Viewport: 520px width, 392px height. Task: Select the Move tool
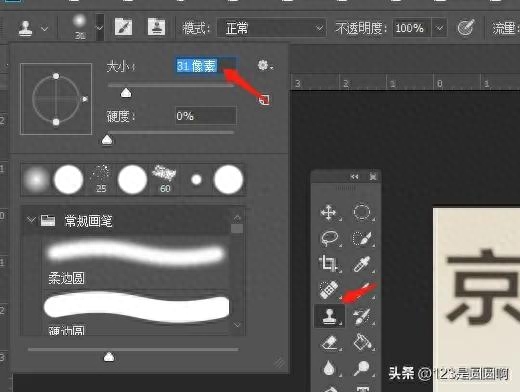(329, 212)
